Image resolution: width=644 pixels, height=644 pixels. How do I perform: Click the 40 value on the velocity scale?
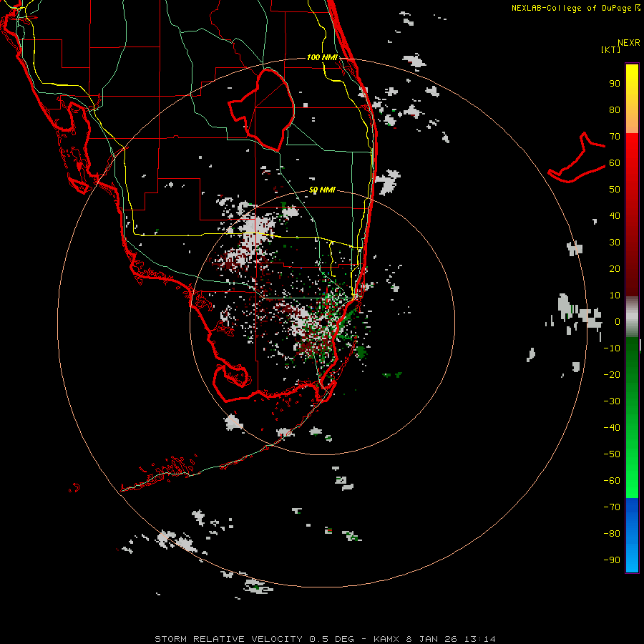pos(615,216)
